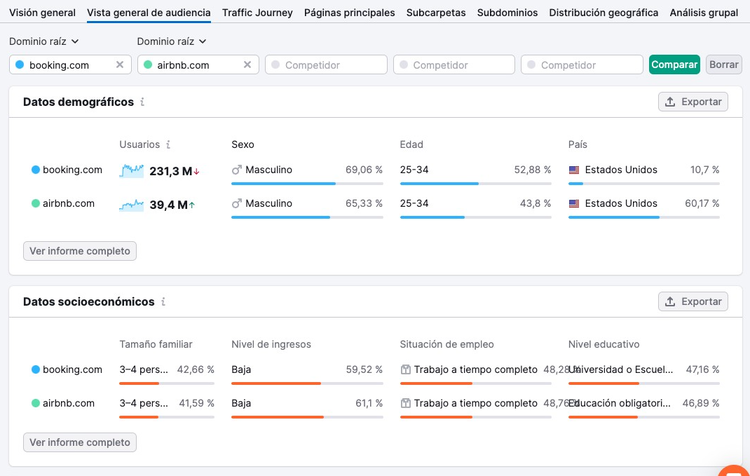
Task: Click the 46,89 % education value
Action: (701, 403)
